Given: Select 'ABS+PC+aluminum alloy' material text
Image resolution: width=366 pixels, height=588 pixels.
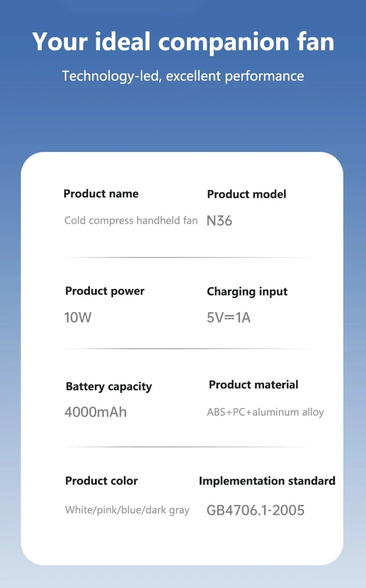Looking at the screenshot, I should pos(265,412).
